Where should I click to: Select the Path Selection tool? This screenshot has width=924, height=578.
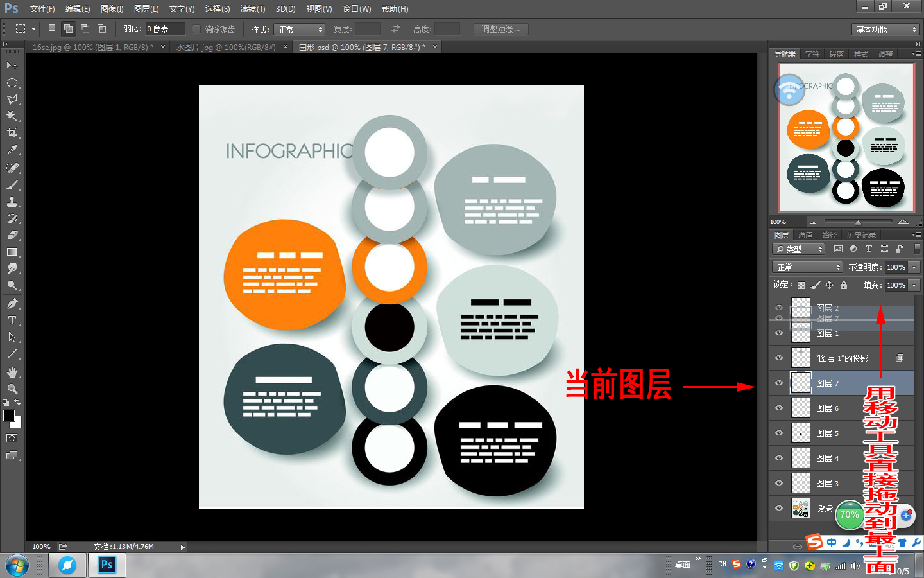(12, 337)
